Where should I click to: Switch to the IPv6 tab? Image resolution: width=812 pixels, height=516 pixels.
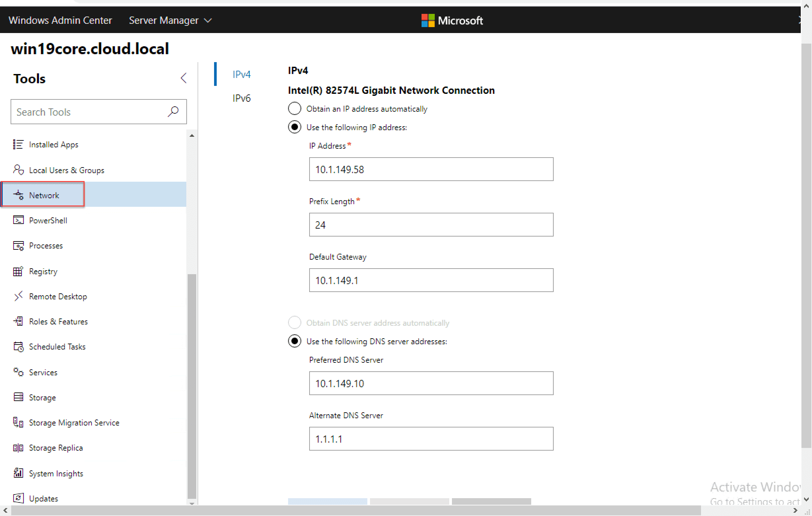(x=241, y=98)
